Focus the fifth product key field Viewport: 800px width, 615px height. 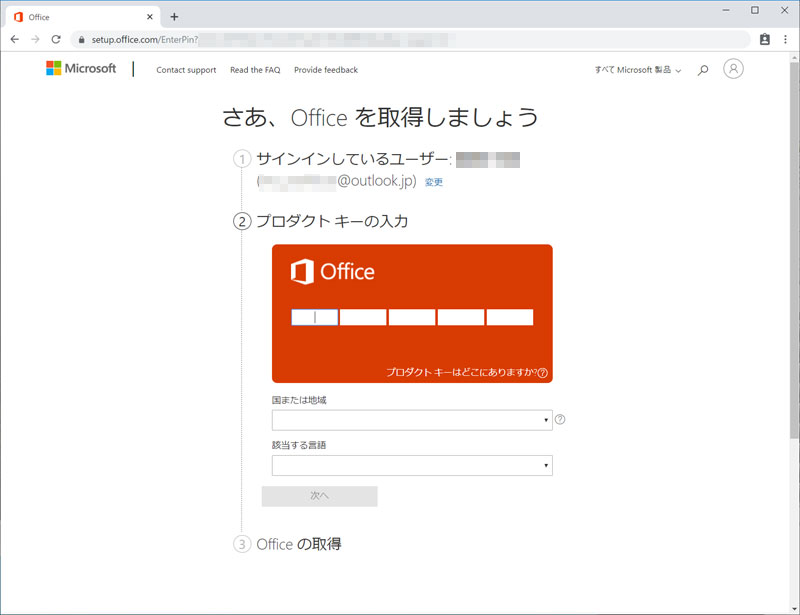pos(510,317)
